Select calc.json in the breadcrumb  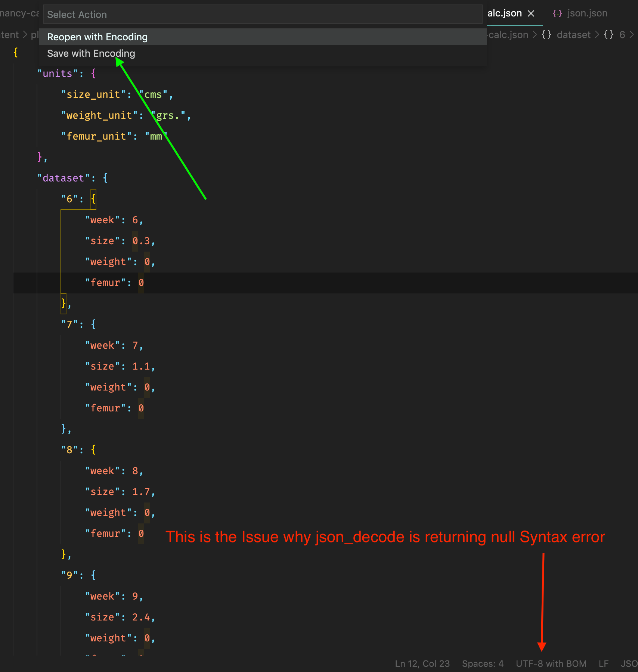508,35
